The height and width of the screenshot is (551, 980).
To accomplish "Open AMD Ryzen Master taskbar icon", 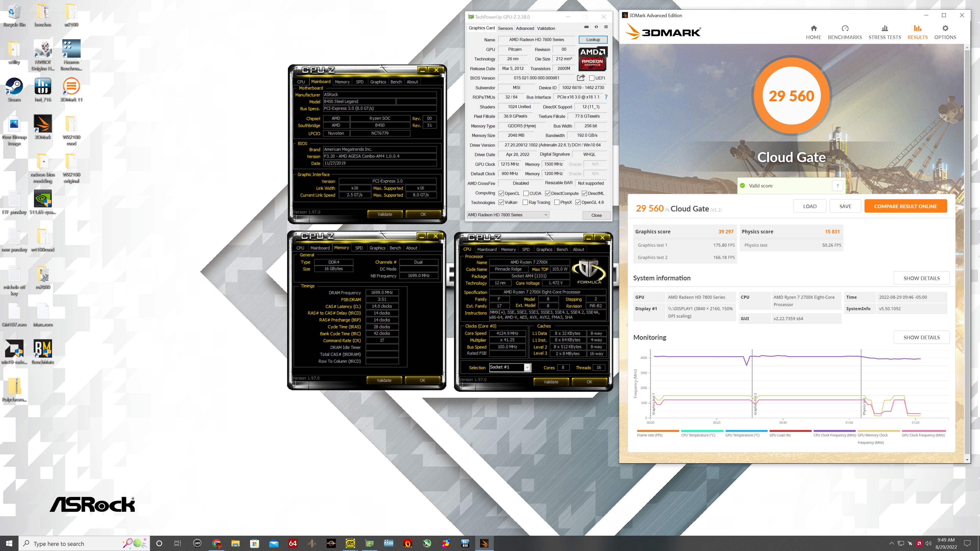I will click(x=331, y=543).
